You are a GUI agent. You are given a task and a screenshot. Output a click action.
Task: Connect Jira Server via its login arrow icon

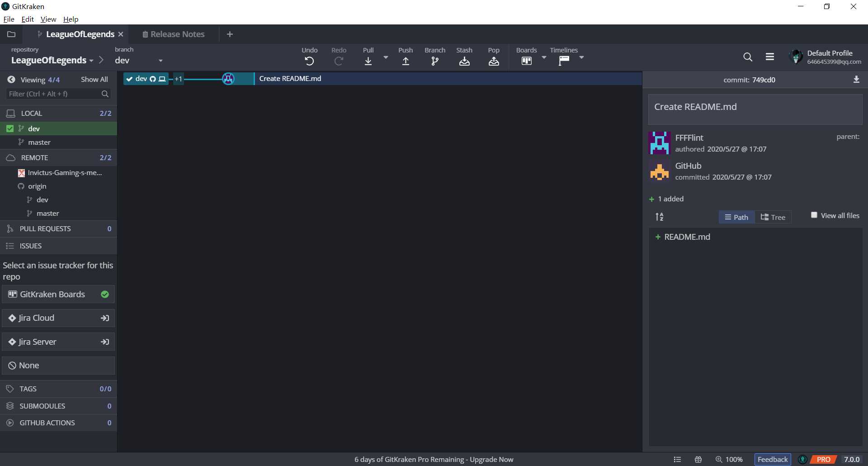pyautogui.click(x=105, y=342)
